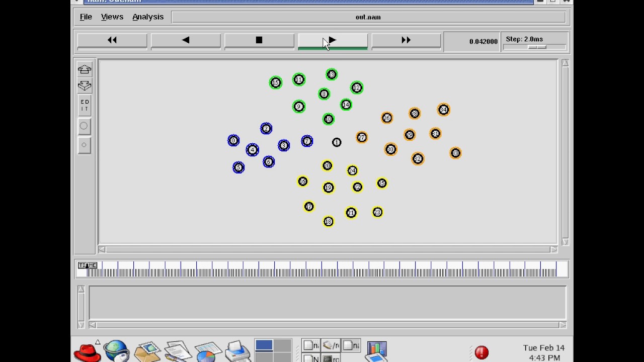Screen dimensions: 644x362
Task: Select orange node 28
Action: [x=415, y=114]
